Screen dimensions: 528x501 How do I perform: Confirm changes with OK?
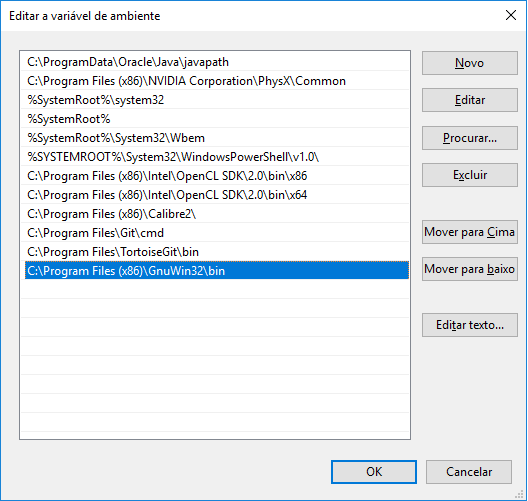click(x=374, y=472)
